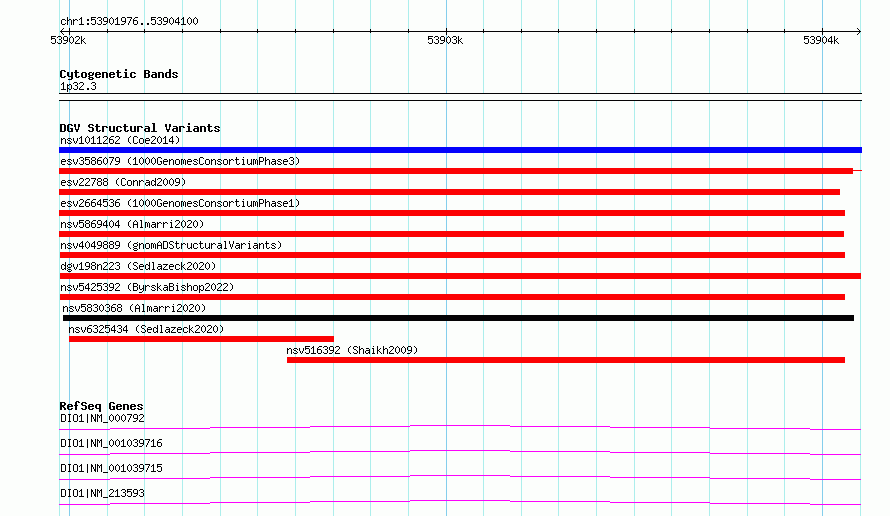Click the 53904k ruler label

pos(821,40)
